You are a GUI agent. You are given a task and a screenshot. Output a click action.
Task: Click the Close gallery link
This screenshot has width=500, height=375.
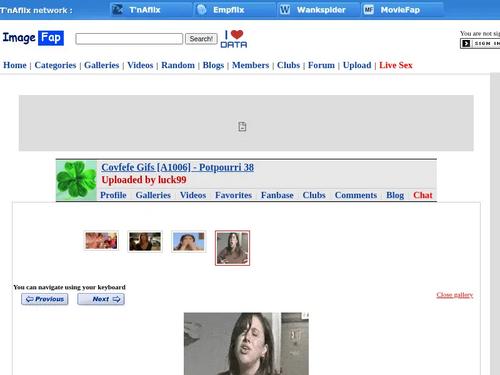coord(455,295)
